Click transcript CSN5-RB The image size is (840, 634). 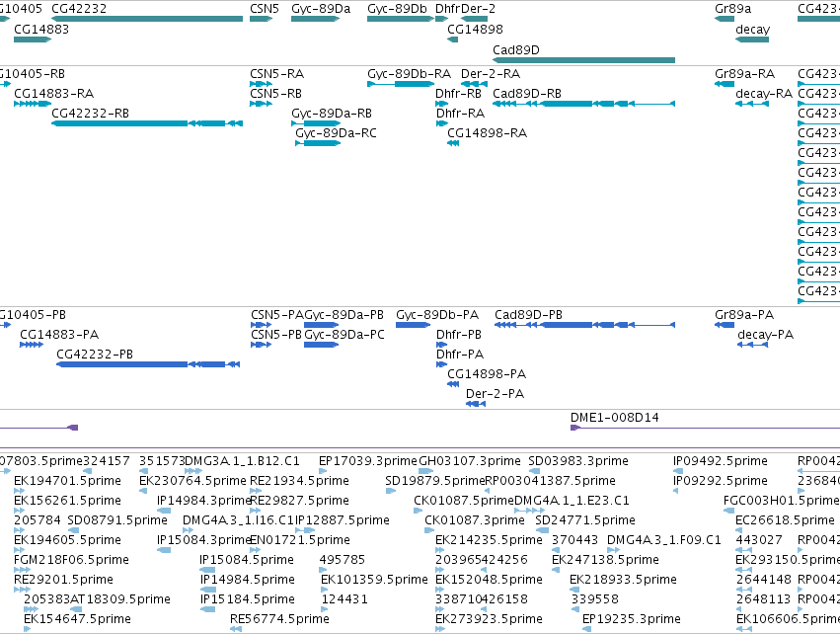click(261, 104)
